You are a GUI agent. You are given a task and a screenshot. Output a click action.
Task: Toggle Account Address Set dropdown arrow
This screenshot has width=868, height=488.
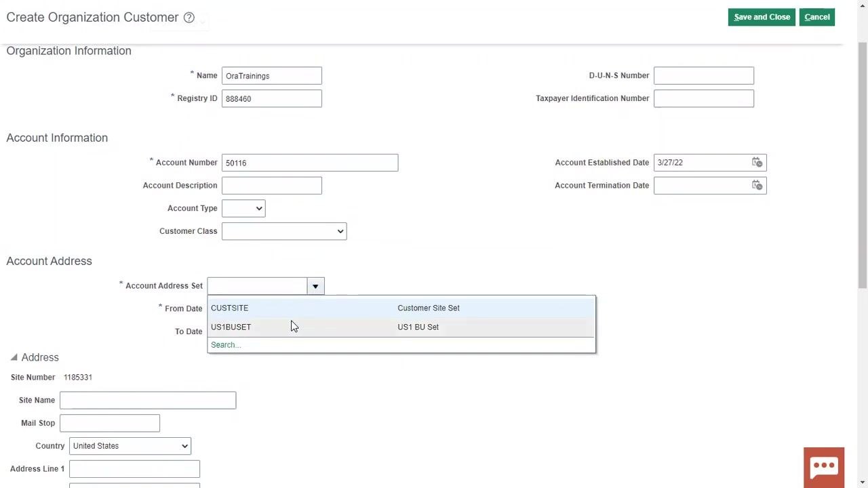tap(315, 286)
